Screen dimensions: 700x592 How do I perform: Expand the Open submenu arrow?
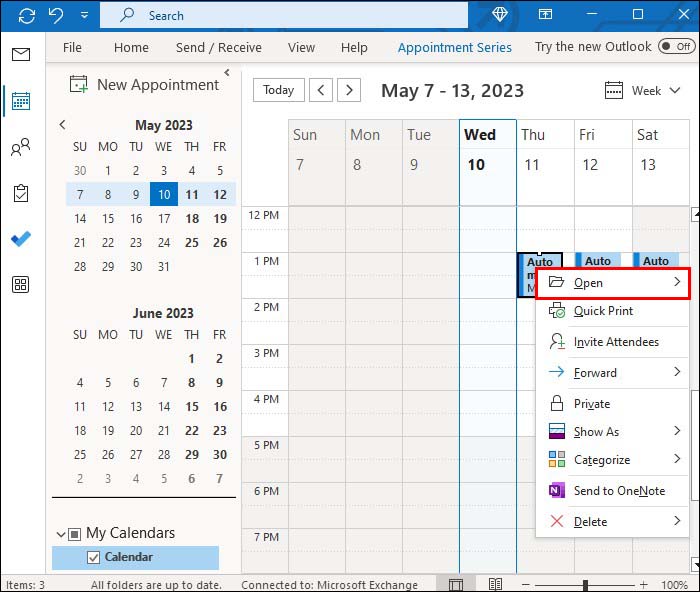click(x=677, y=282)
